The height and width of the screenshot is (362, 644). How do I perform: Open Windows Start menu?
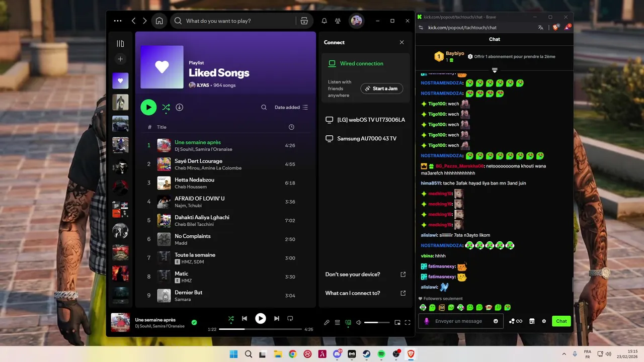click(233, 354)
